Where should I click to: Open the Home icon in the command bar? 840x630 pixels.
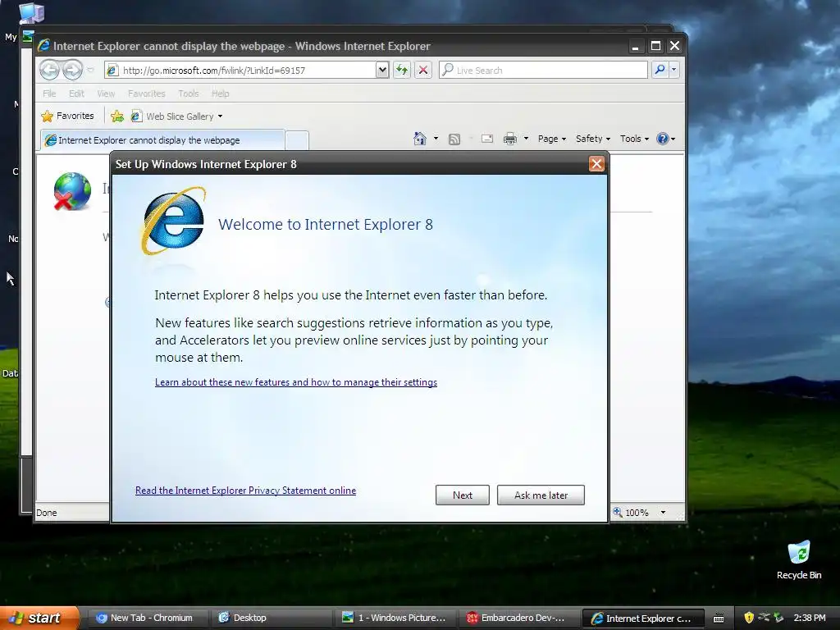coord(420,139)
